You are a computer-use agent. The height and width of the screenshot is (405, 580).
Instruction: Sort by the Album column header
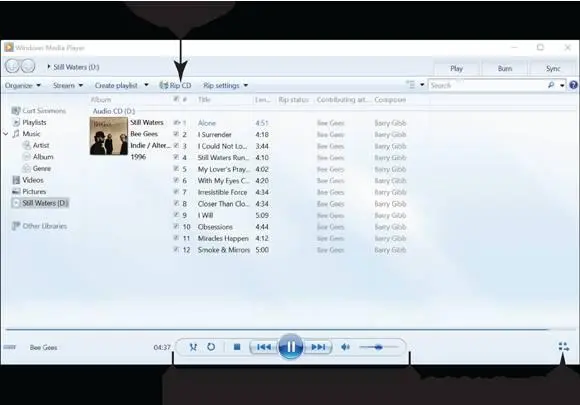101,99
